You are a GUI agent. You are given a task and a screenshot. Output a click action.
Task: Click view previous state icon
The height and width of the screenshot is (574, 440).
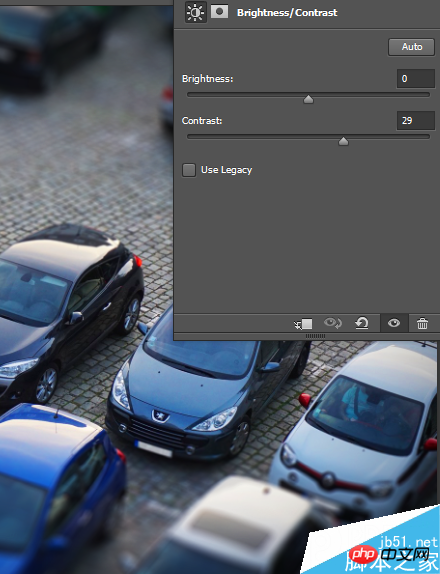(332, 323)
